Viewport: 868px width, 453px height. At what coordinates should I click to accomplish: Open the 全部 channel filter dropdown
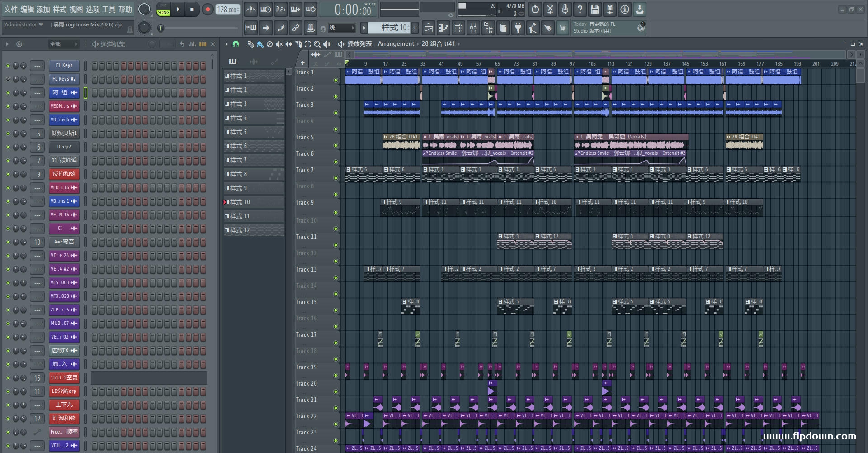coord(64,44)
